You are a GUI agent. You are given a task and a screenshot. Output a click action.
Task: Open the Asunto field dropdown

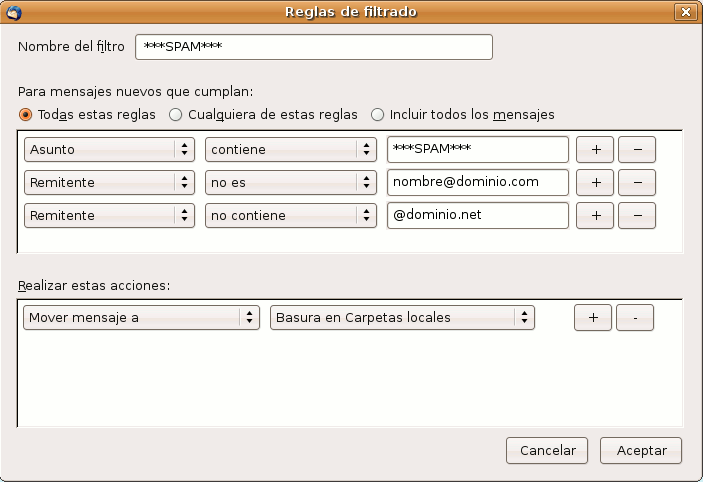click(x=109, y=150)
